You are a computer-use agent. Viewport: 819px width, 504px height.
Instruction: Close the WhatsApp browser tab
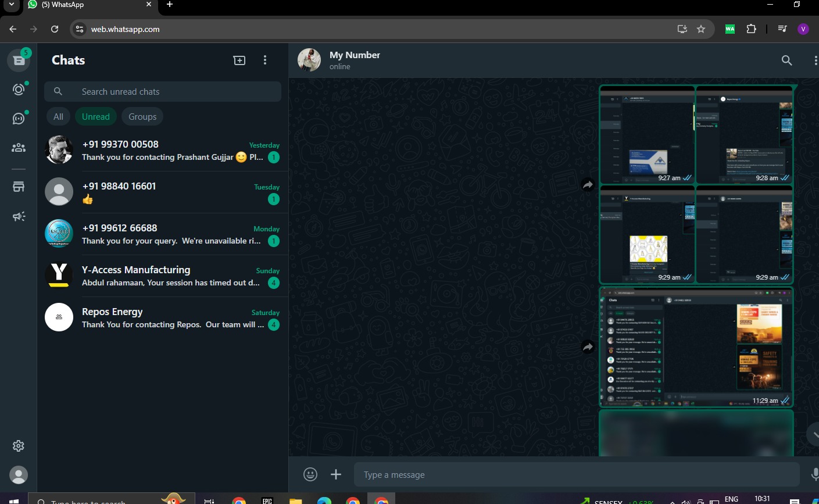click(x=149, y=4)
